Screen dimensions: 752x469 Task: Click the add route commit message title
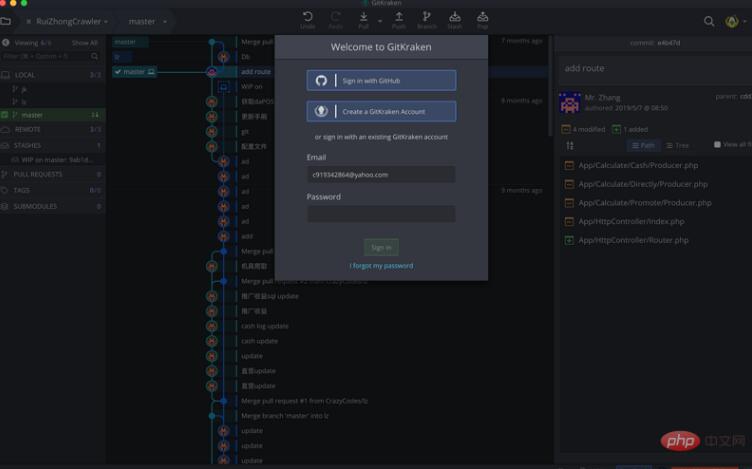pos(584,68)
